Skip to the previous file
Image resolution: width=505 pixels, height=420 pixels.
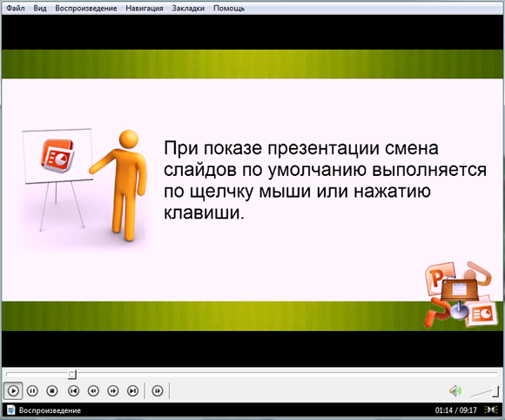pos(74,391)
